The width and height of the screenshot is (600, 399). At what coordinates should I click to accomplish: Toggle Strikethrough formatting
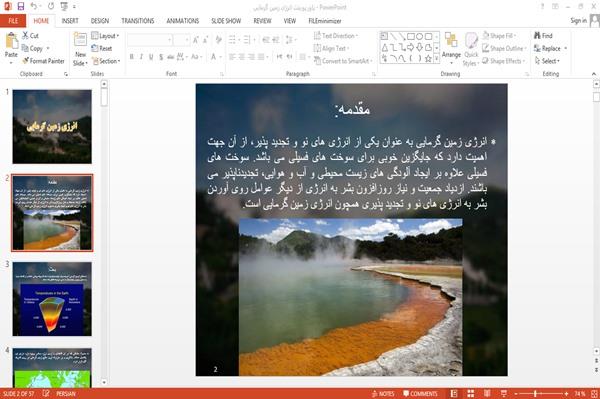pos(171,57)
